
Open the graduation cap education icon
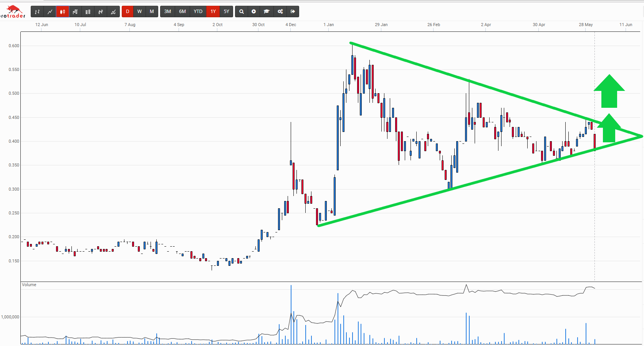coord(267,12)
